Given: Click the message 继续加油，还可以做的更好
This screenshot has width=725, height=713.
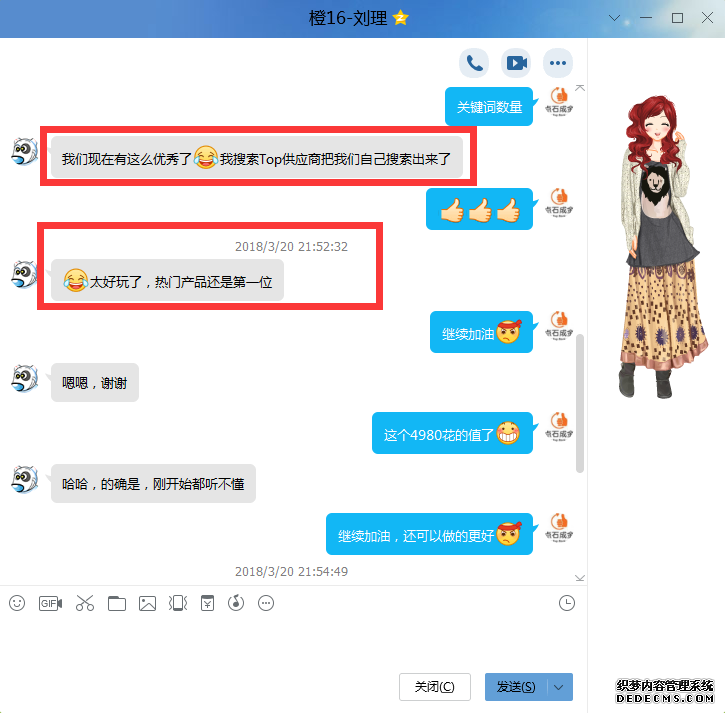Looking at the screenshot, I should [430, 534].
